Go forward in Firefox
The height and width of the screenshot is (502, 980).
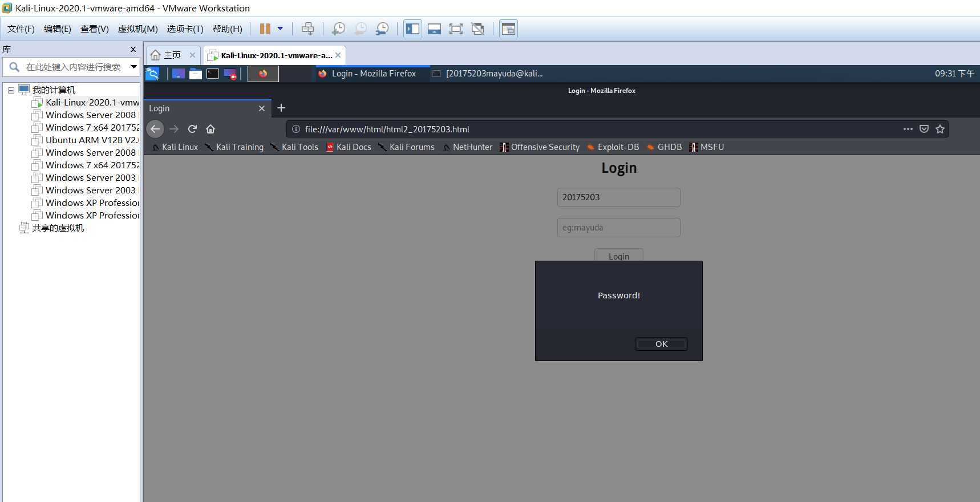tap(174, 129)
